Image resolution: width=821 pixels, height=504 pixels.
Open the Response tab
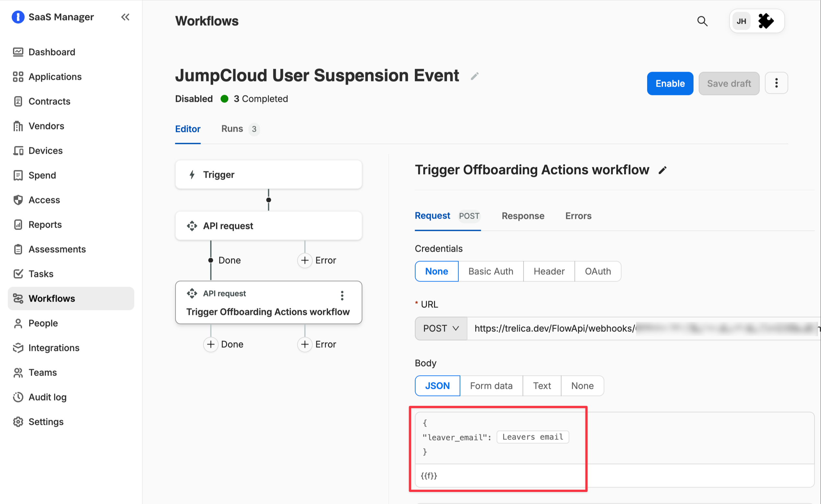click(523, 216)
